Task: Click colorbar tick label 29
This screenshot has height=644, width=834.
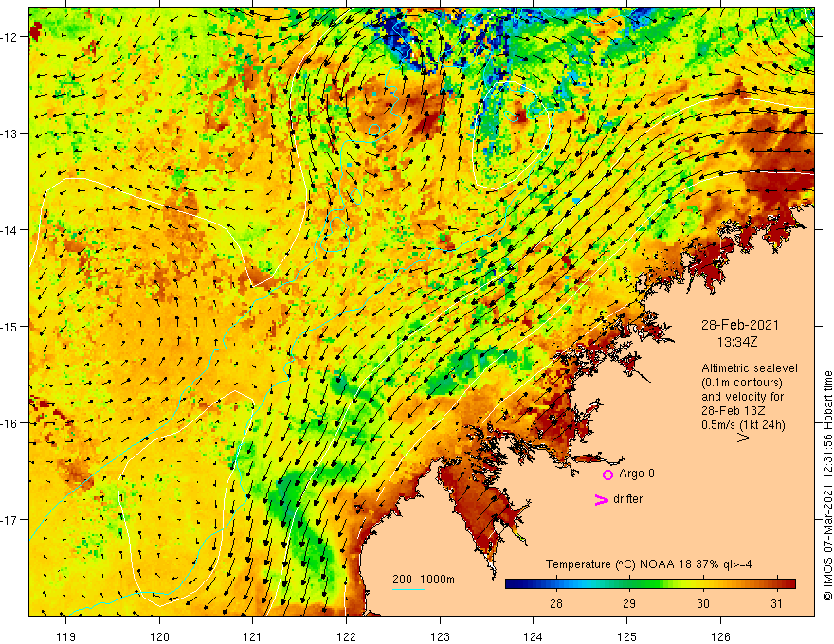Action: pos(629,603)
